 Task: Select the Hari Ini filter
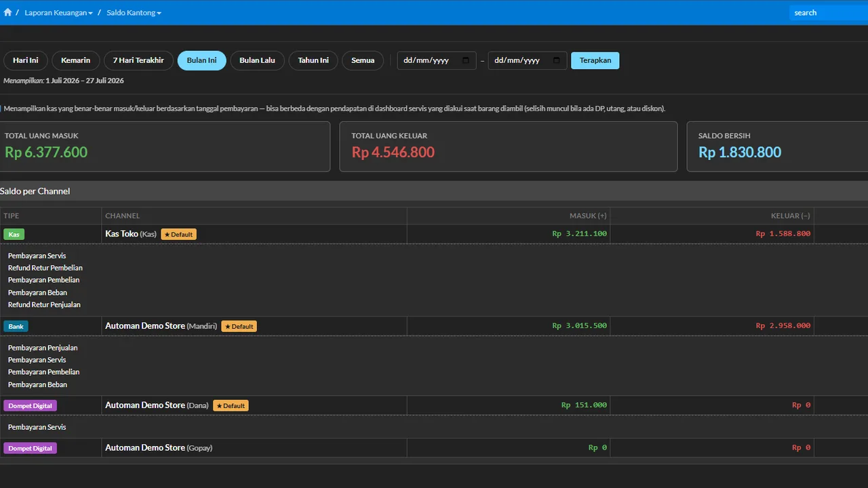(26, 60)
